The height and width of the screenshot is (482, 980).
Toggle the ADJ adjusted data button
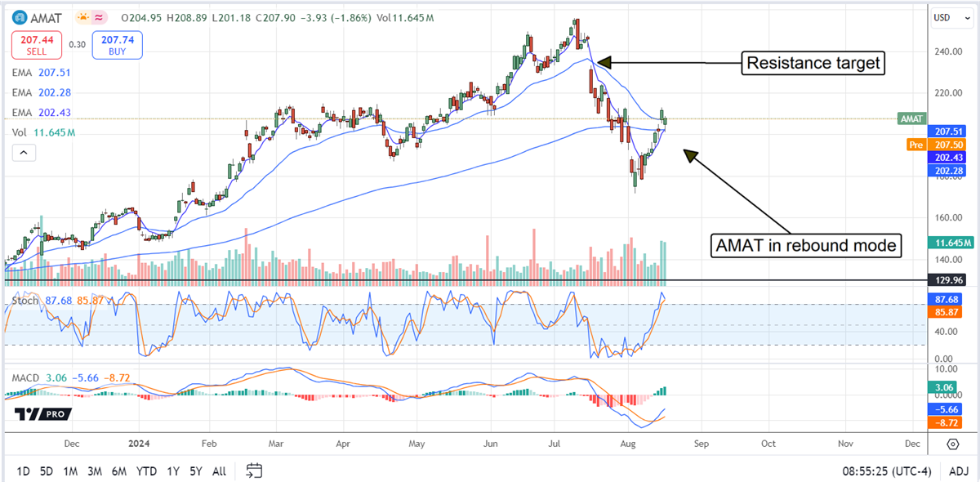pyautogui.click(x=960, y=471)
